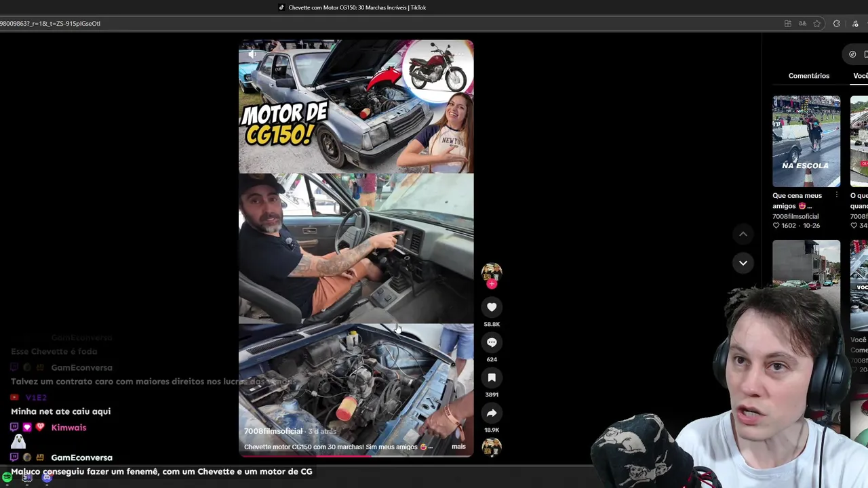Click the 3891 saves count
Image resolution: width=868 pixels, height=488 pixels.
(x=492, y=394)
